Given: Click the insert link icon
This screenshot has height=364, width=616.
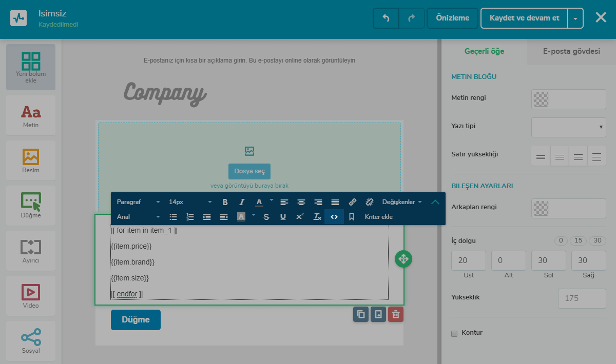Looking at the screenshot, I should point(352,202).
